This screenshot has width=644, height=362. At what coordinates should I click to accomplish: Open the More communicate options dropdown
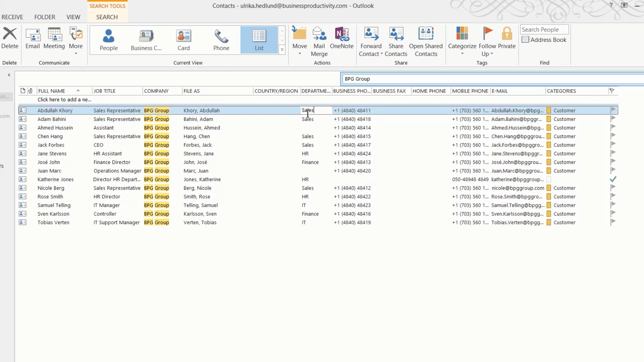(76, 54)
